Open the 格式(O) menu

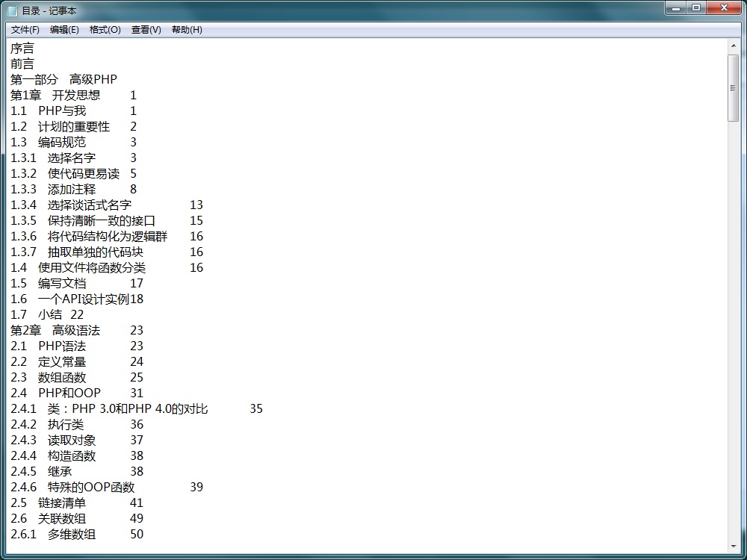pyautogui.click(x=105, y=30)
